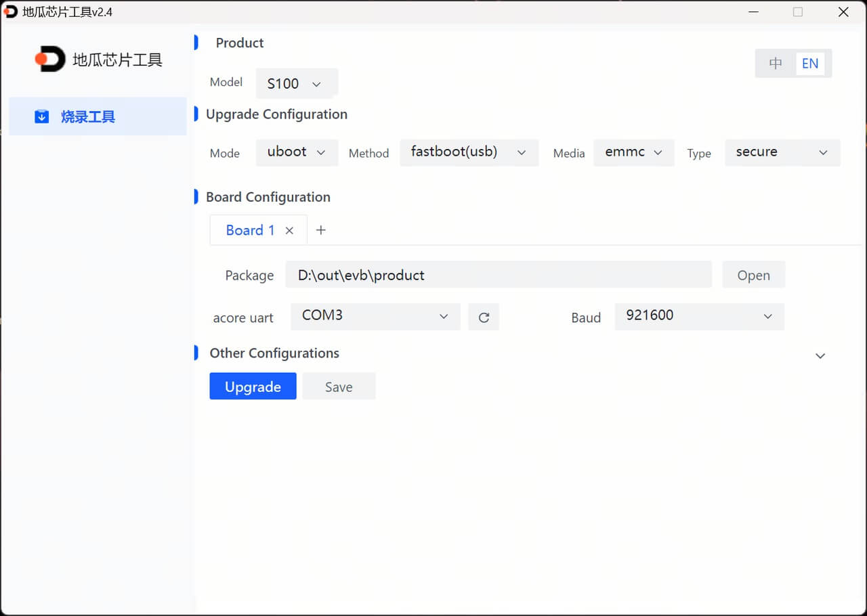Screen dimensions: 867x616
Task: Open the Model S100 dropdown
Action: tap(297, 84)
